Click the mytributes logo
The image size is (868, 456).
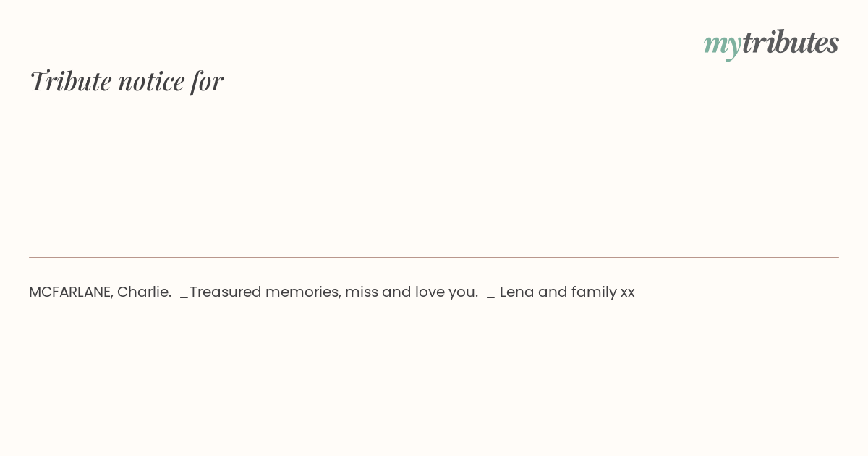[x=771, y=43]
